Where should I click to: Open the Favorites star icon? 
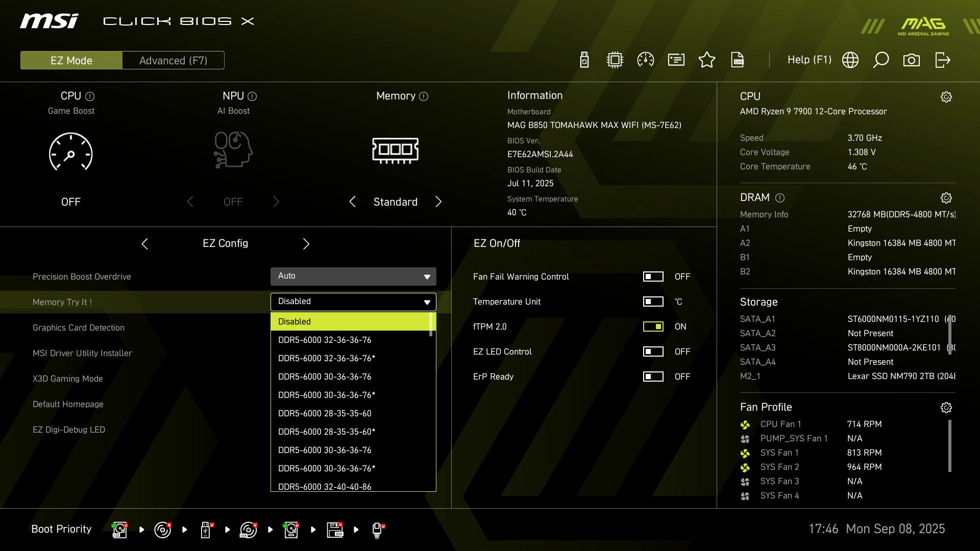[x=707, y=60]
